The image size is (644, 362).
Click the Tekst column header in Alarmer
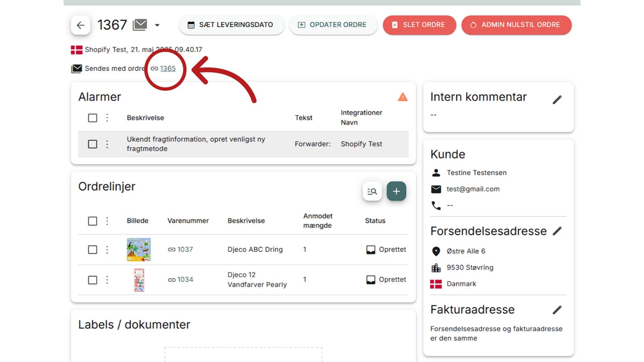[x=304, y=118]
